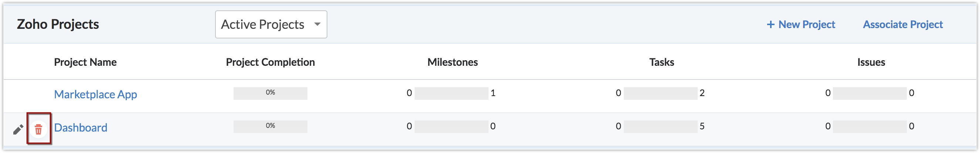
Task: Click Marketplace App milestones bar
Action: point(451,93)
